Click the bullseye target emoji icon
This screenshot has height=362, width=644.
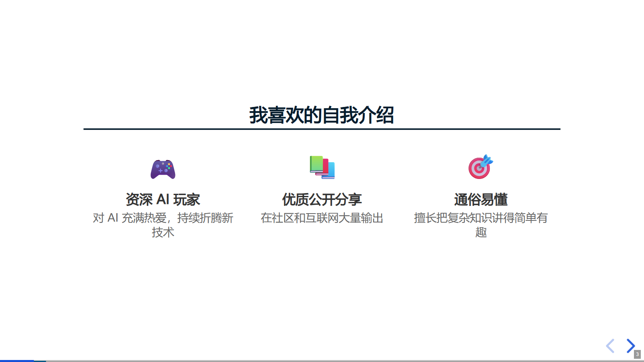point(481,167)
